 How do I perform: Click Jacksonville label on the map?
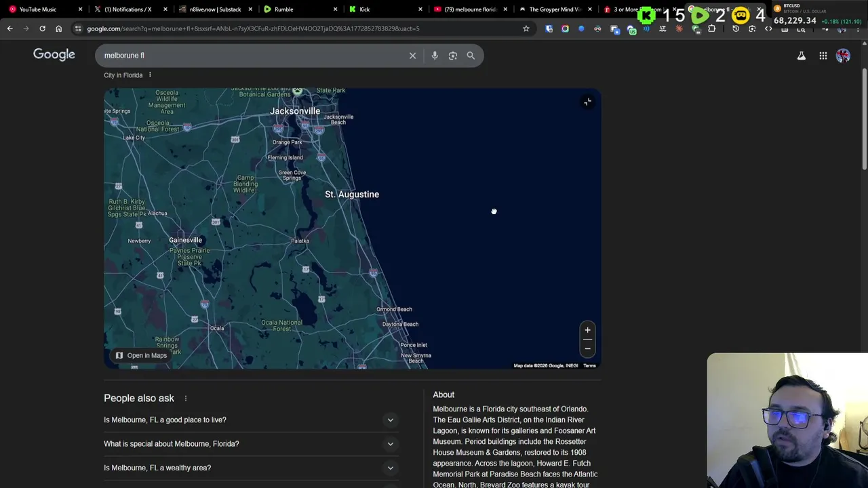(x=295, y=111)
